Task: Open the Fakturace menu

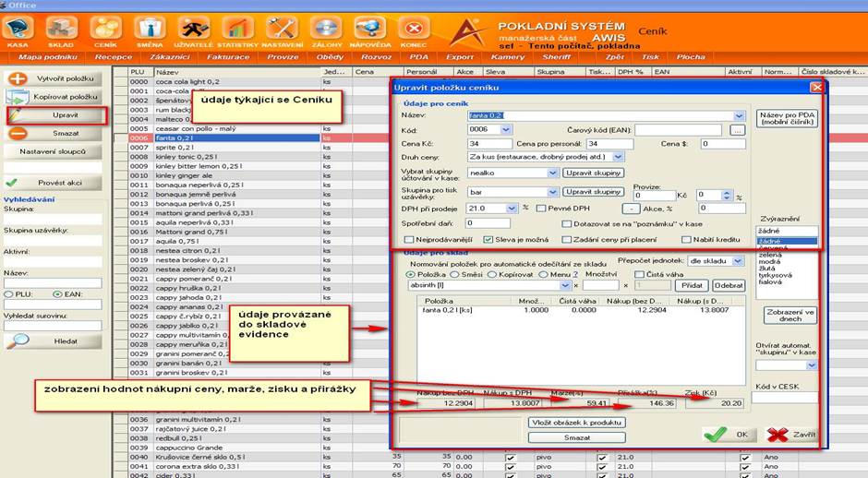Action: tap(228, 57)
